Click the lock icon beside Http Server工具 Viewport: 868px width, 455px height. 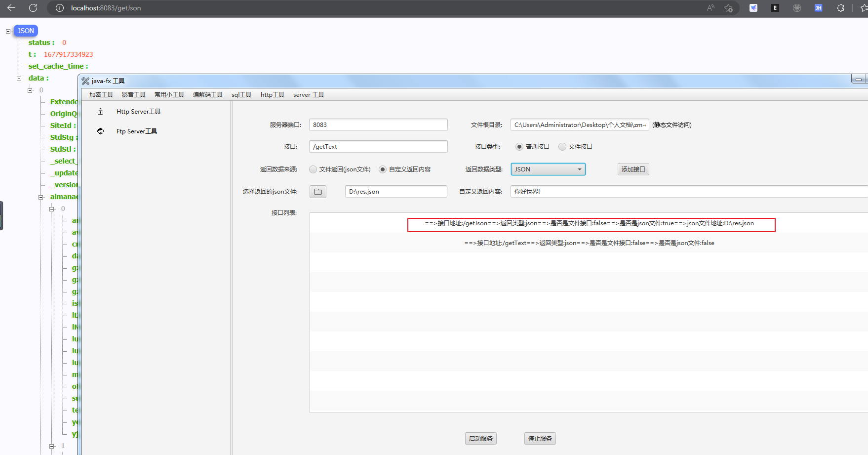pos(101,112)
